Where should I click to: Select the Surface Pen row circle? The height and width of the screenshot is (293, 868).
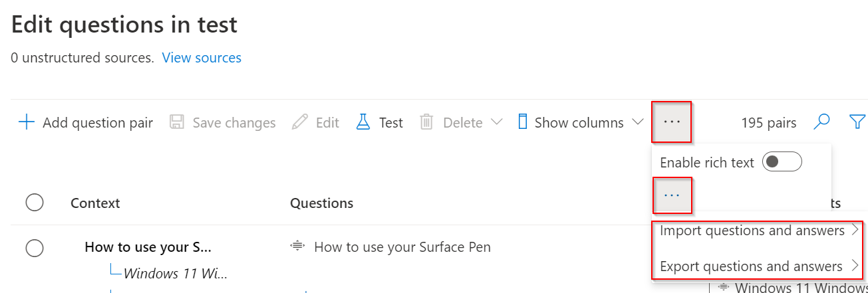pos(35,248)
